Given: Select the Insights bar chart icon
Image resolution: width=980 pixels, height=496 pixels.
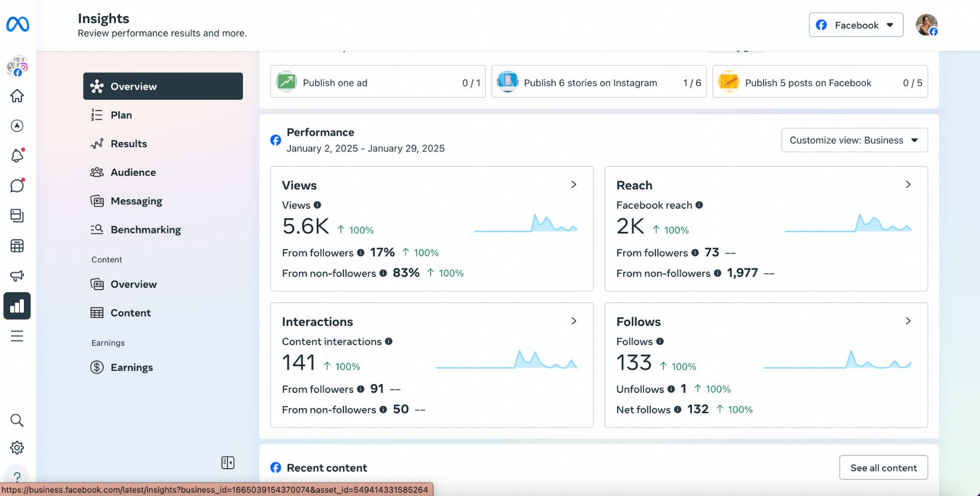Looking at the screenshot, I should (17, 306).
